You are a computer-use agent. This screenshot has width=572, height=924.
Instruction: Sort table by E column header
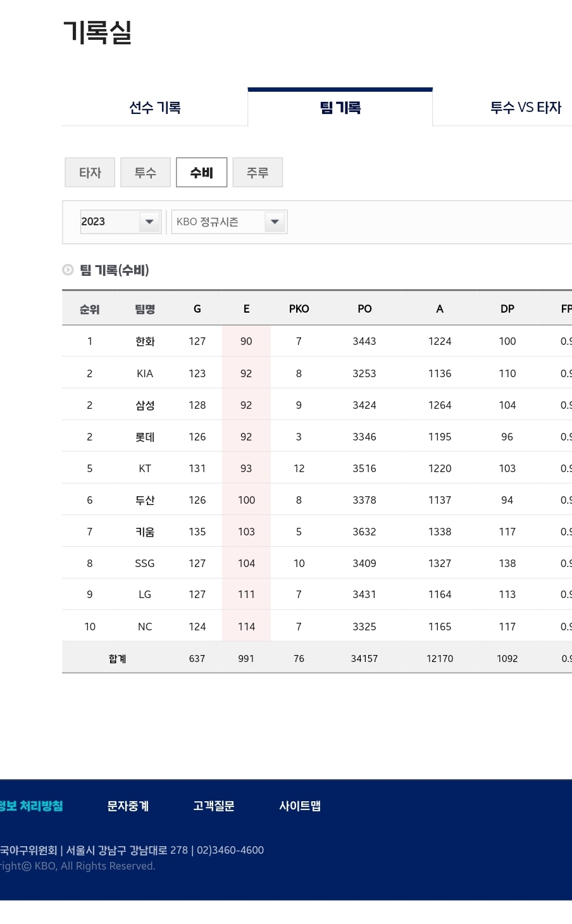pos(246,309)
